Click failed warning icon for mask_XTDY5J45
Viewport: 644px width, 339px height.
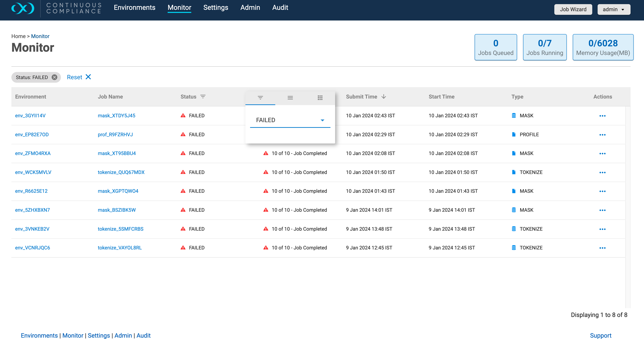(x=183, y=116)
